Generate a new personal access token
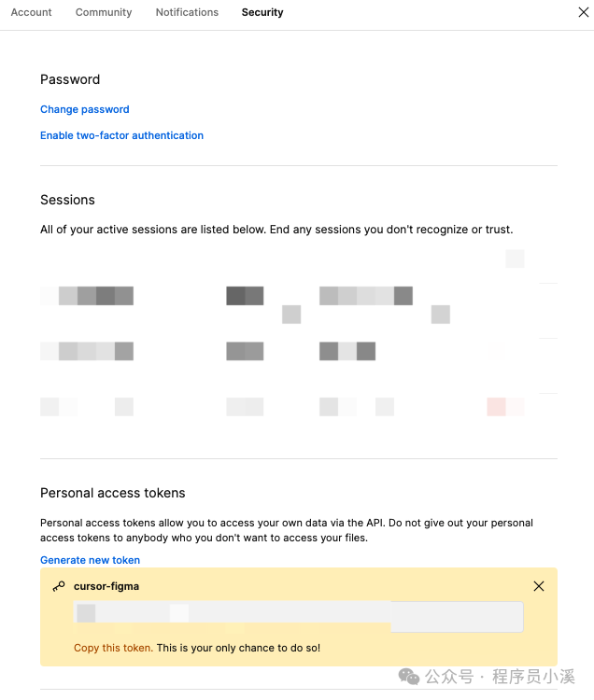This screenshot has width=594, height=700. [90, 560]
